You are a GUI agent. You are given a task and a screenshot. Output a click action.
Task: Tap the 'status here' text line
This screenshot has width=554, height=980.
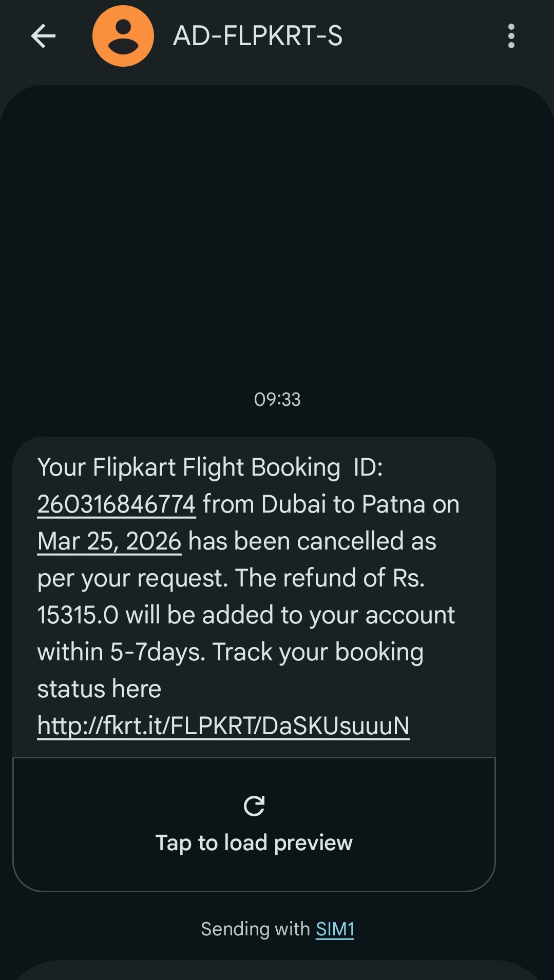[x=99, y=689]
